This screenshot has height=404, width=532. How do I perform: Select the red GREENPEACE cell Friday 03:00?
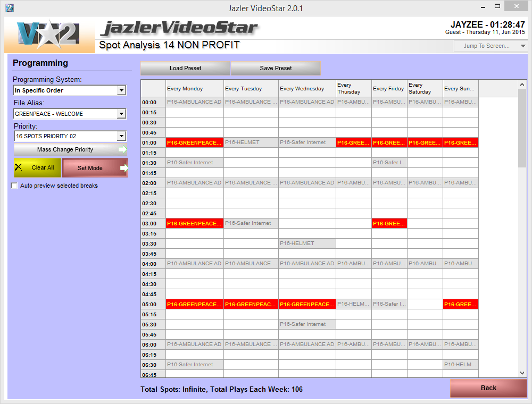coord(389,224)
